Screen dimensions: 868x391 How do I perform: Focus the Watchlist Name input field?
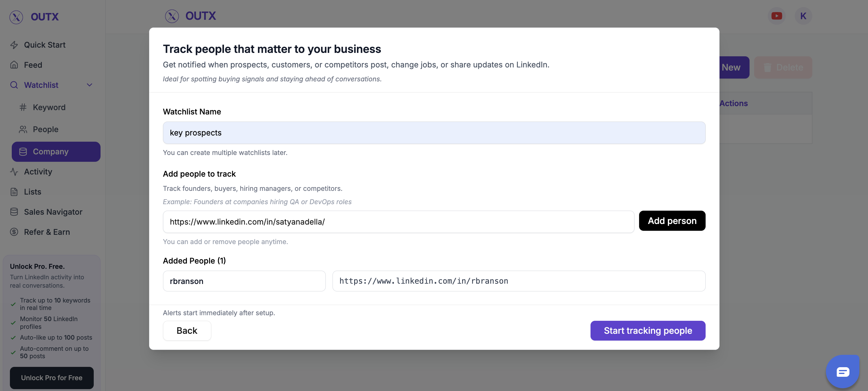tap(434, 133)
